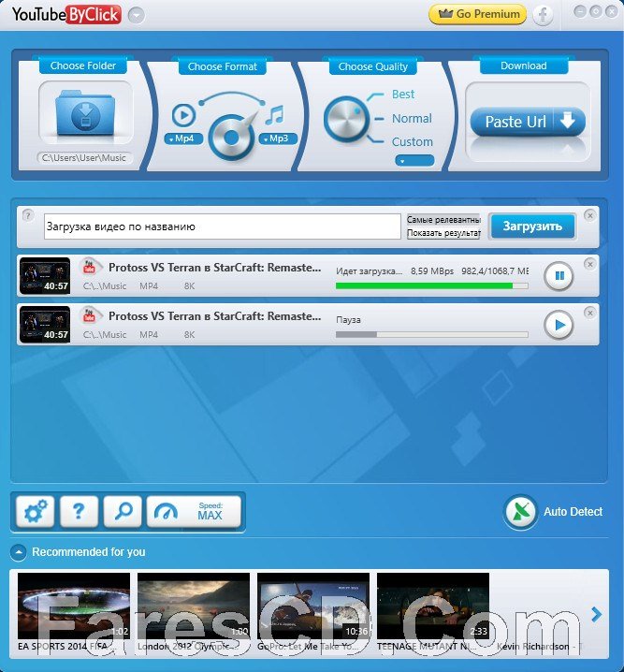Click the Auto Detect label
Screen dimensions: 624x672
point(573,512)
